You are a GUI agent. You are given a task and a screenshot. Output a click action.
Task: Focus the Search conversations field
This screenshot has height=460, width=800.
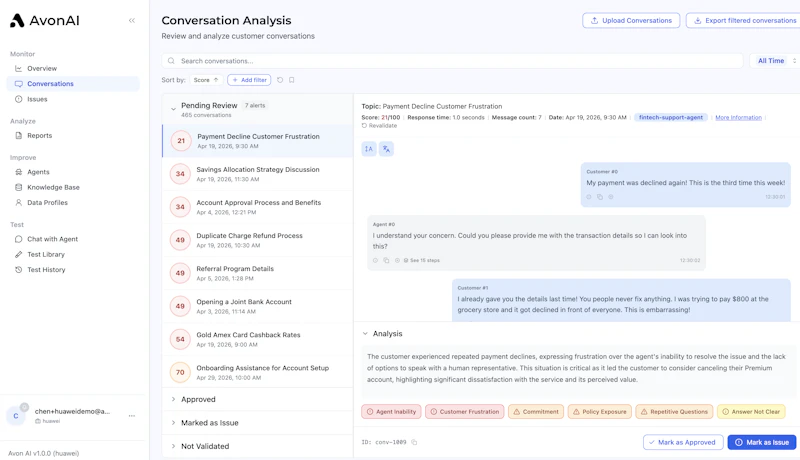point(452,61)
